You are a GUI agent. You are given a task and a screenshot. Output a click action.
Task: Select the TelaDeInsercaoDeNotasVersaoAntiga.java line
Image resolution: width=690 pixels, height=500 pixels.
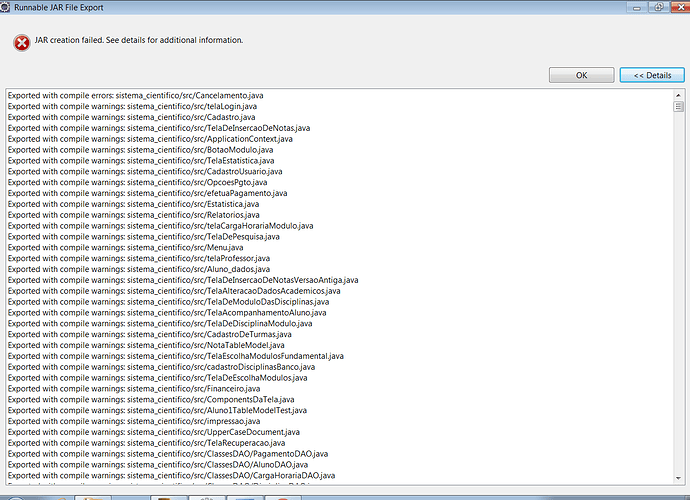click(183, 280)
